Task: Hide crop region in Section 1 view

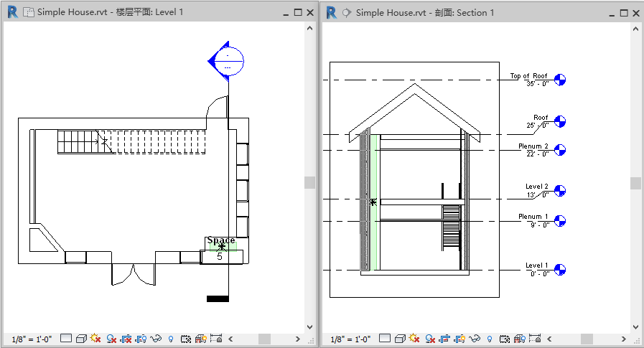Action: (460, 339)
